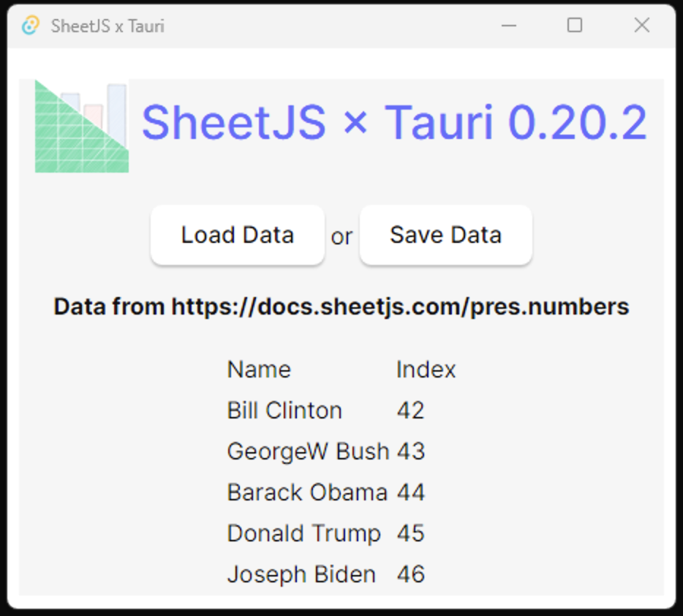Select the Name column header

pyautogui.click(x=259, y=369)
